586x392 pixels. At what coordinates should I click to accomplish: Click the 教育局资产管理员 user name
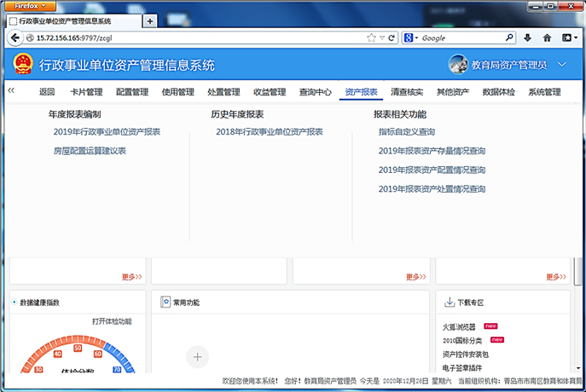509,65
